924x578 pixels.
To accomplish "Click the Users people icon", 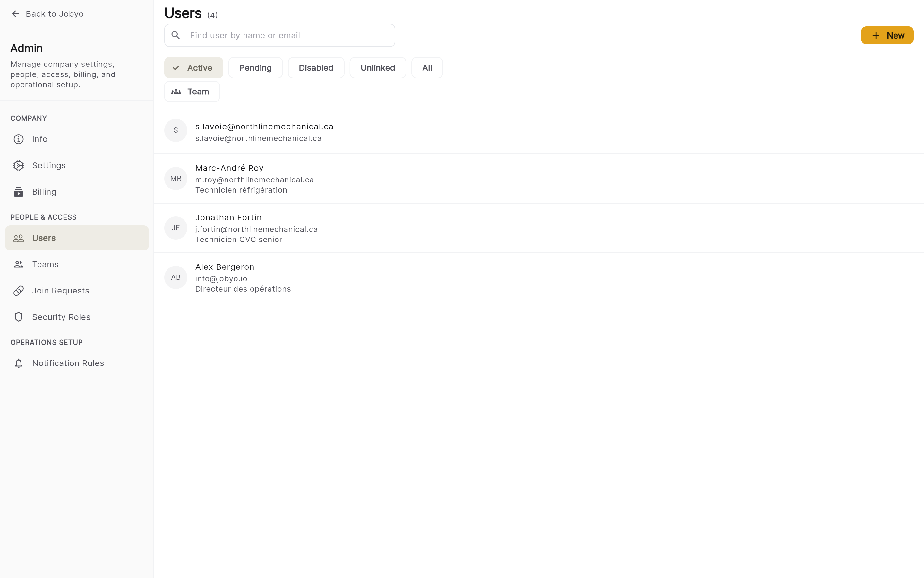I will coord(18,238).
